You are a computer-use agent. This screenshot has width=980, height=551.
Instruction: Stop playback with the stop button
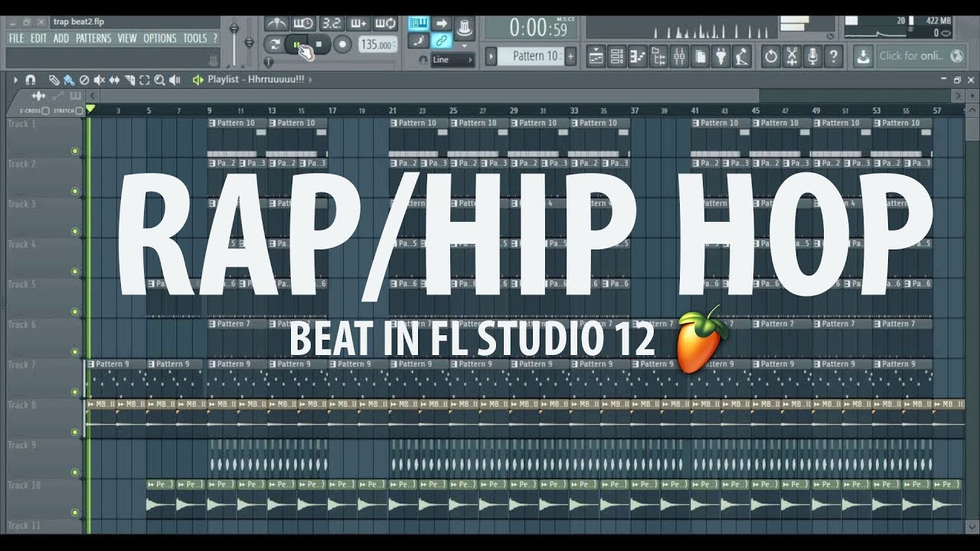(x=318, y=45)
